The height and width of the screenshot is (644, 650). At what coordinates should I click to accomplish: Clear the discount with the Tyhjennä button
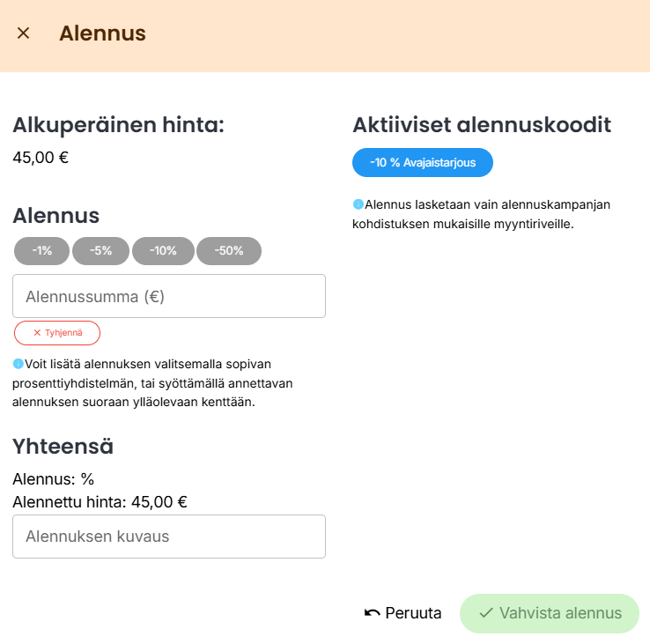pos(57,333)
